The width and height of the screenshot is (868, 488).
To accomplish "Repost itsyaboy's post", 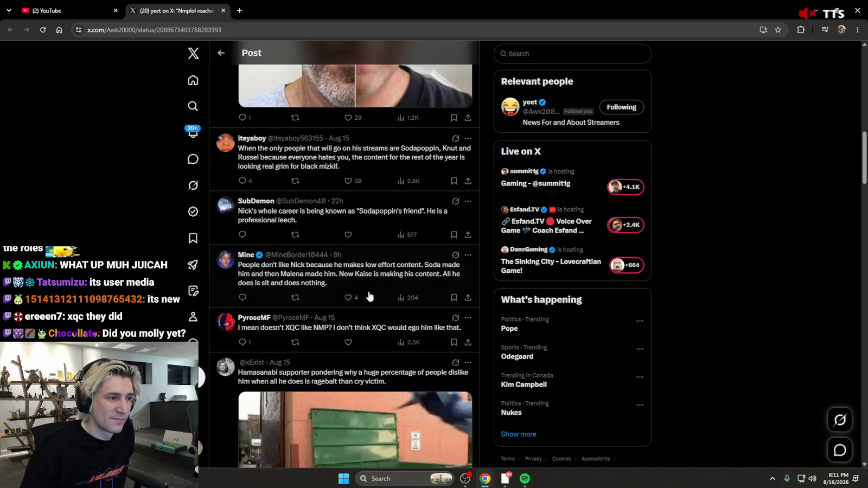I will (x=295, y=181).
